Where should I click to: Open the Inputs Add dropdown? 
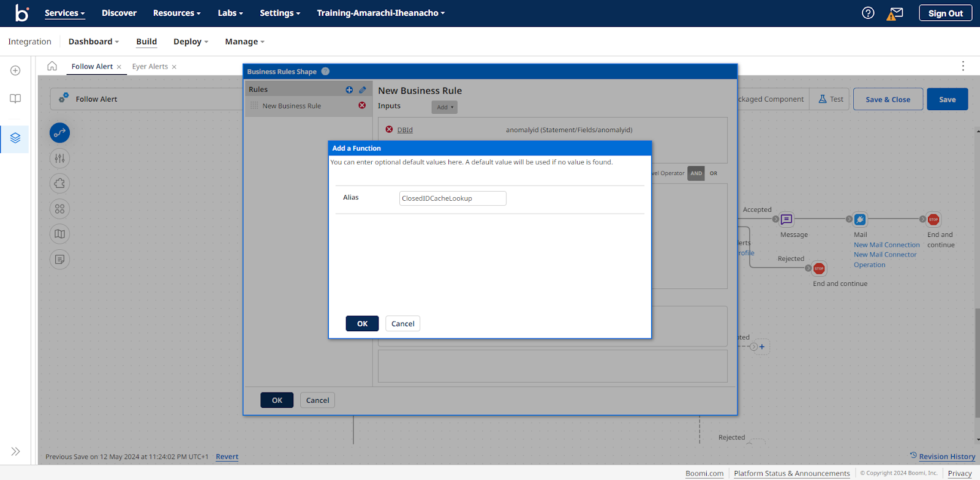pos(445,107)
